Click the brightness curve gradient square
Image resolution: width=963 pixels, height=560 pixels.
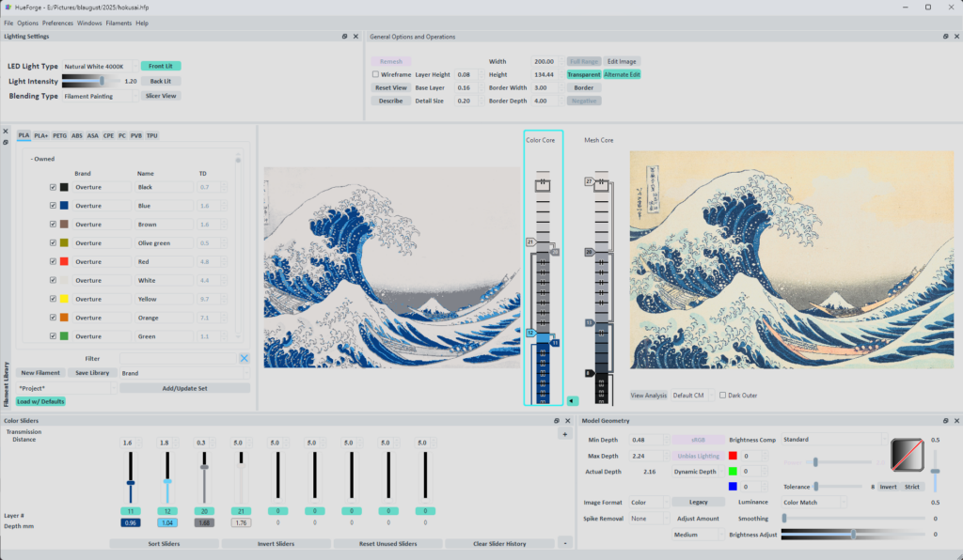(908, 455)
